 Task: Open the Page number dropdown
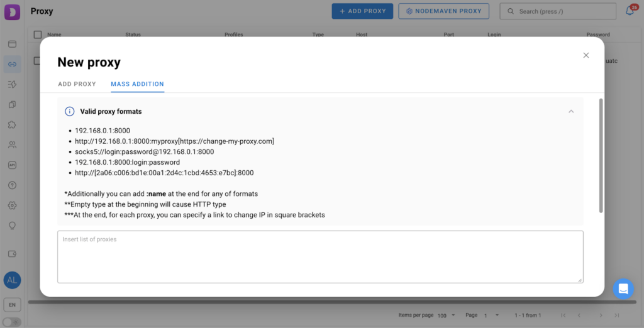[491, 315]
